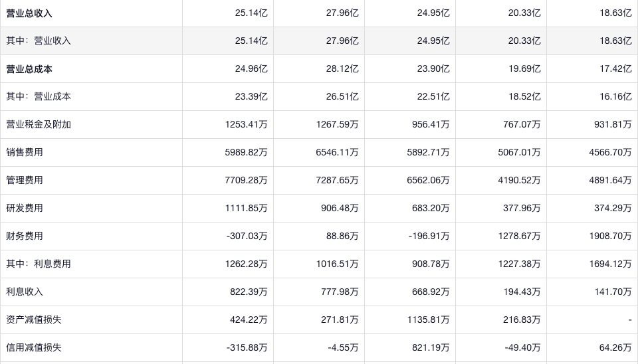Select the 1135.81万 asset impairment cell
Viewport: 640px width, 364px height.
(428, 319)
